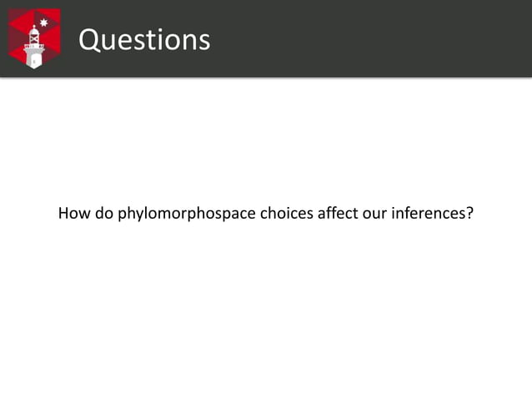The image size is (532, 399).
Task: Click the word "phylomorphospace" in the question
Action: (x=187, y=214)
